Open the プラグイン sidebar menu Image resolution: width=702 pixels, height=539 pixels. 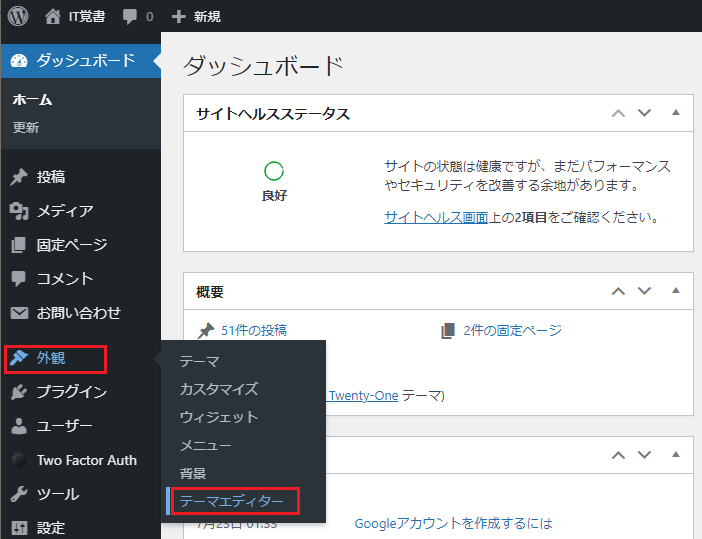(x=71, y=392)
